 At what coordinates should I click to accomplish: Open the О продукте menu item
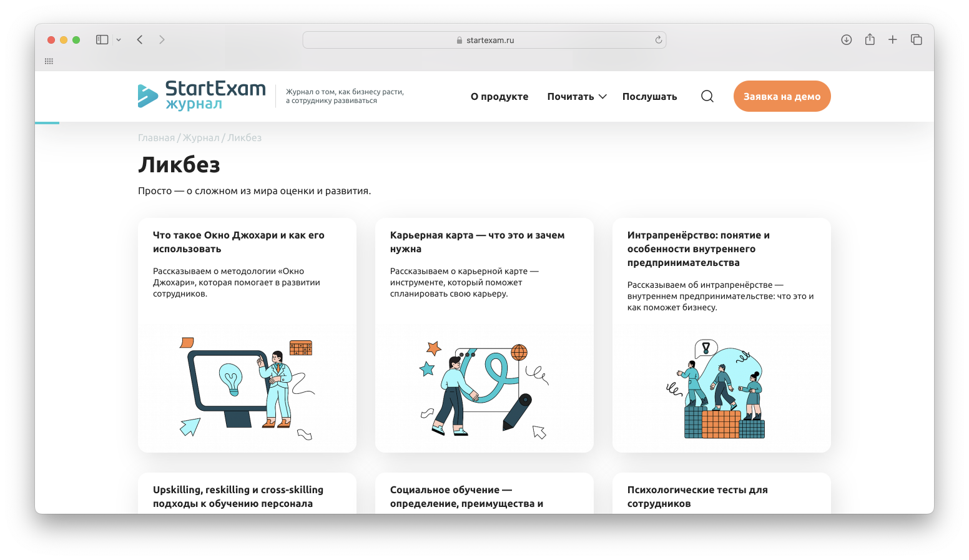[x=499, y=96]
